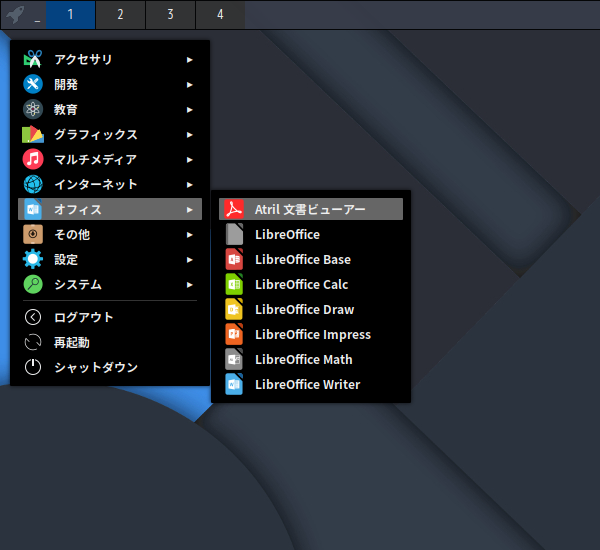The image size is (600, 550).
Task: Launch LibreOffice Writer from the submenu
Action: click(311, 384)
